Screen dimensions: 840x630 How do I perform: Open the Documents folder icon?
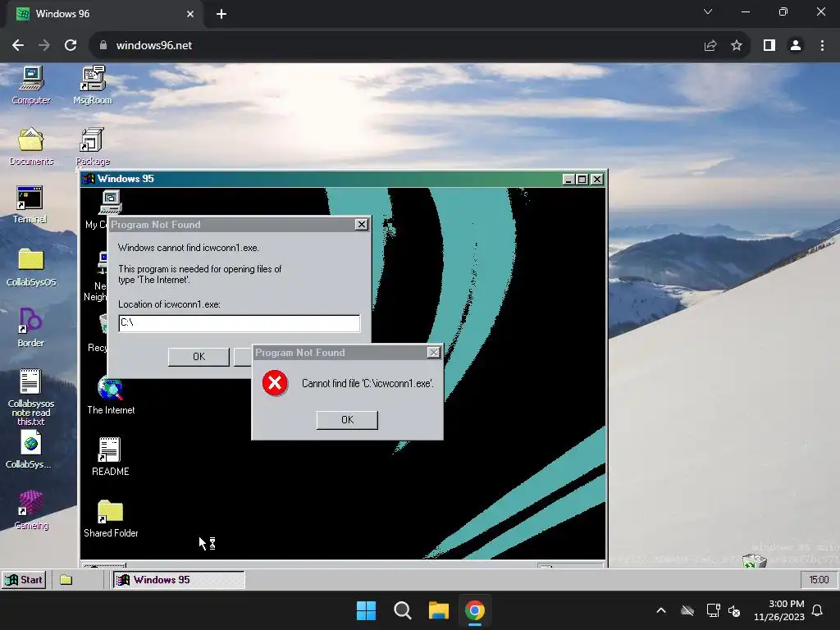point(31,146)
